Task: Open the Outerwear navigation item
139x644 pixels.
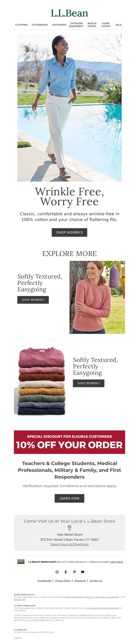Action: point(39,25)
